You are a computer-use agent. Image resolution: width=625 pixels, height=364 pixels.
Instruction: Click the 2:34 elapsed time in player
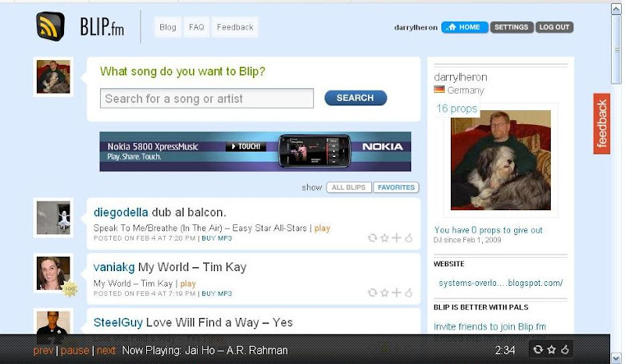point(505,351)
